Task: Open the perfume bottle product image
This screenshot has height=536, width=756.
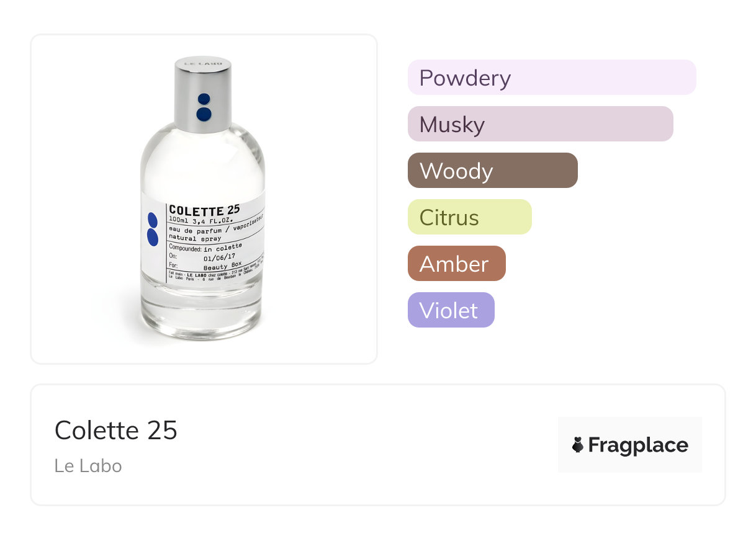Action: (x=204, y=199)
